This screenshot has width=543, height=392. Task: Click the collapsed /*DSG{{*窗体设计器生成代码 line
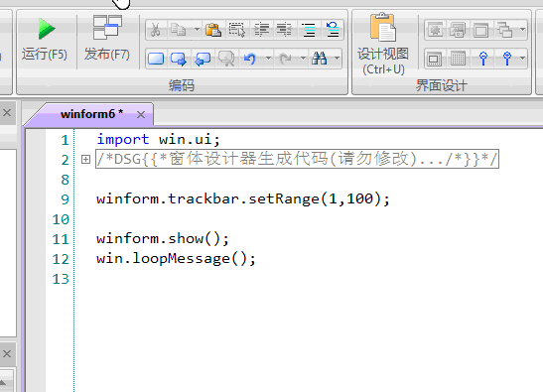297,160
